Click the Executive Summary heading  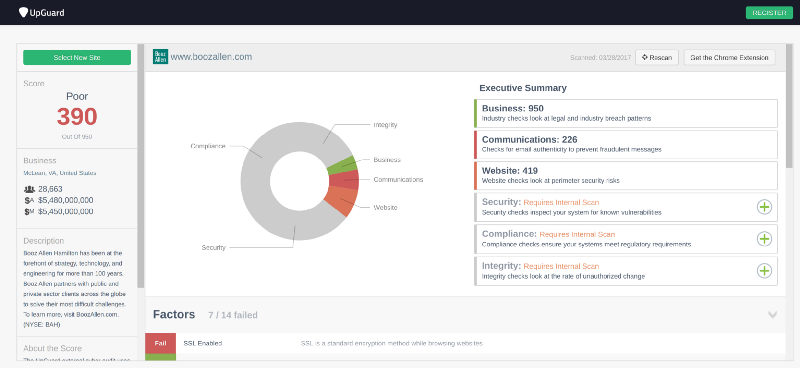(x=523, y=88)
